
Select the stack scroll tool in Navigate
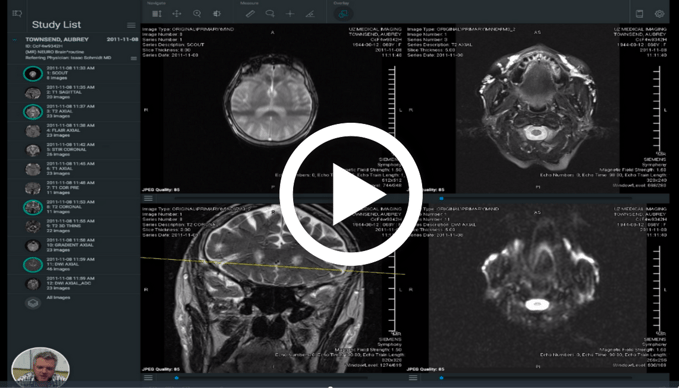[x=157, y=14]
